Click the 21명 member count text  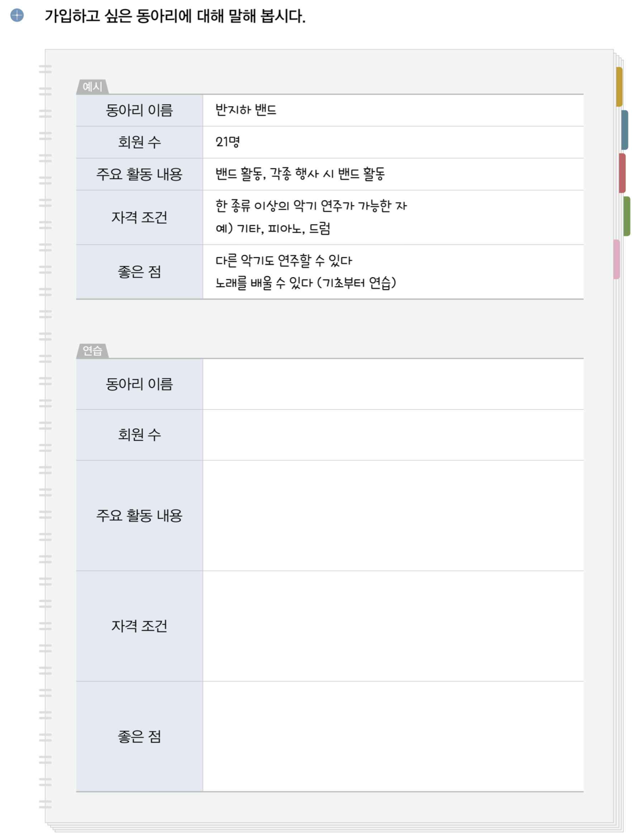228,142
